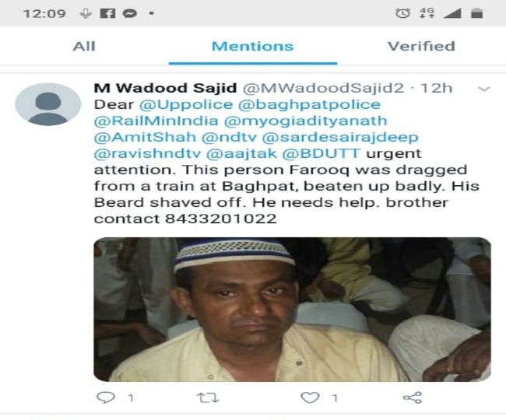This screenshot has width=506, height=420.
Task: Expand the tweet options chevron
Action: 483,89
